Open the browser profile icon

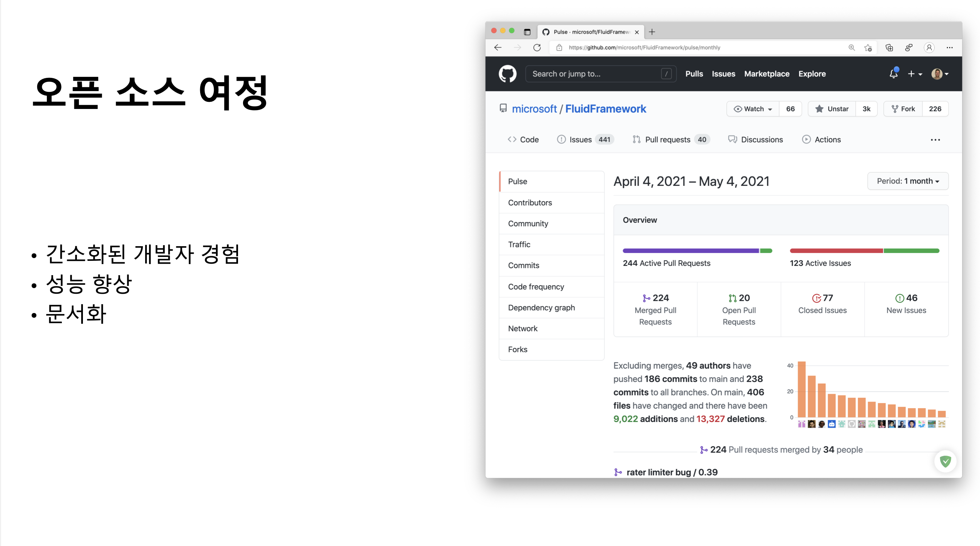pyautogui.click(x=929, y=48)
